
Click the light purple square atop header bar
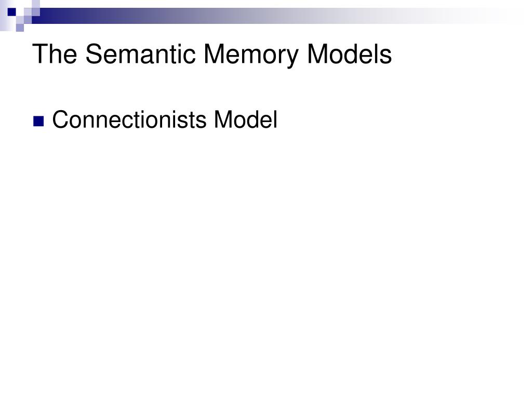36,4
